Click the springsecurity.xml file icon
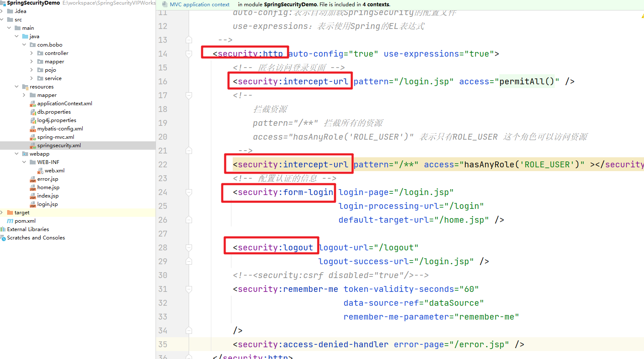This screenshot has height=359, width=644. click(x=33, y=146)
